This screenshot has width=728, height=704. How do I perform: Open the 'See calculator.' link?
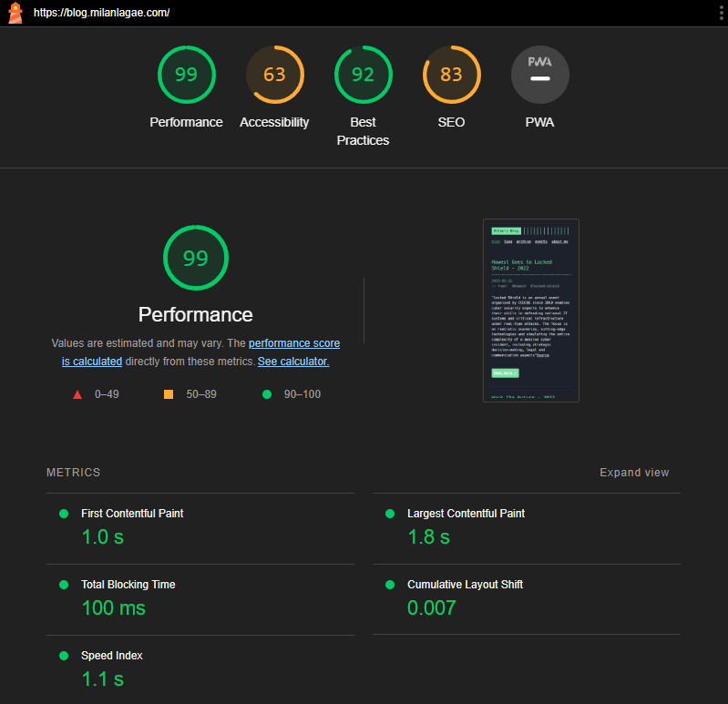click(293, 362)
